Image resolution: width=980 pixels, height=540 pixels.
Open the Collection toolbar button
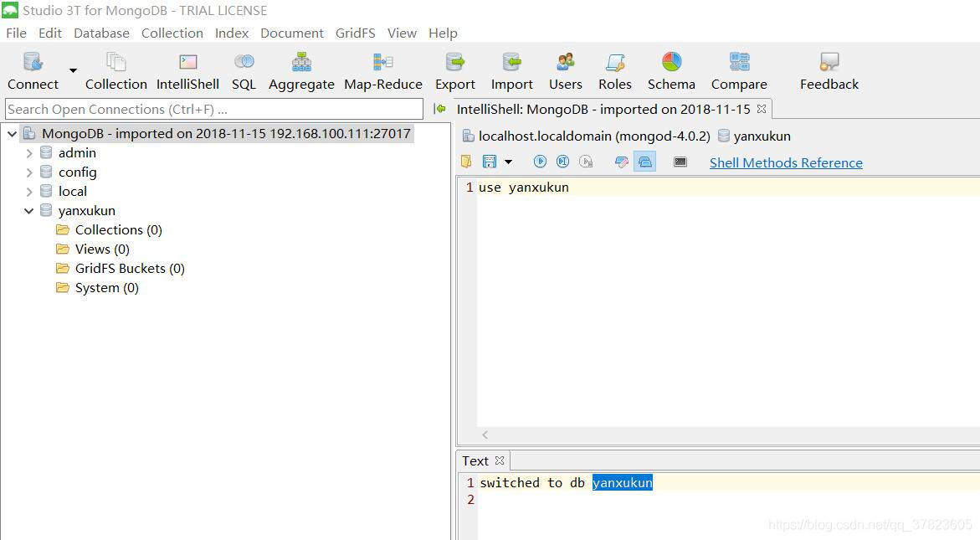point(116,72)
